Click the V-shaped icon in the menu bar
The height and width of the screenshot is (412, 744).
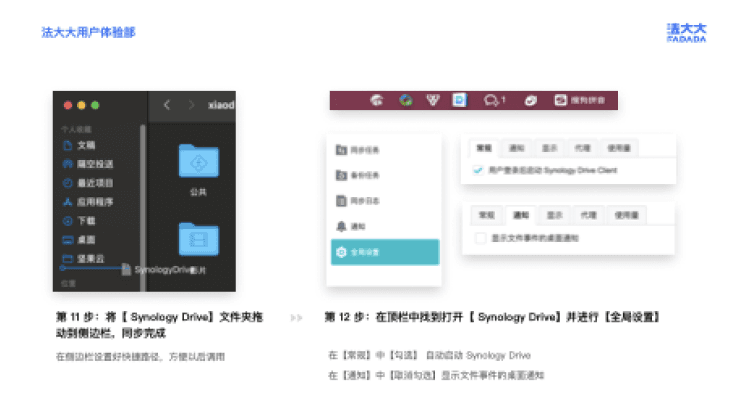(433, 100)
